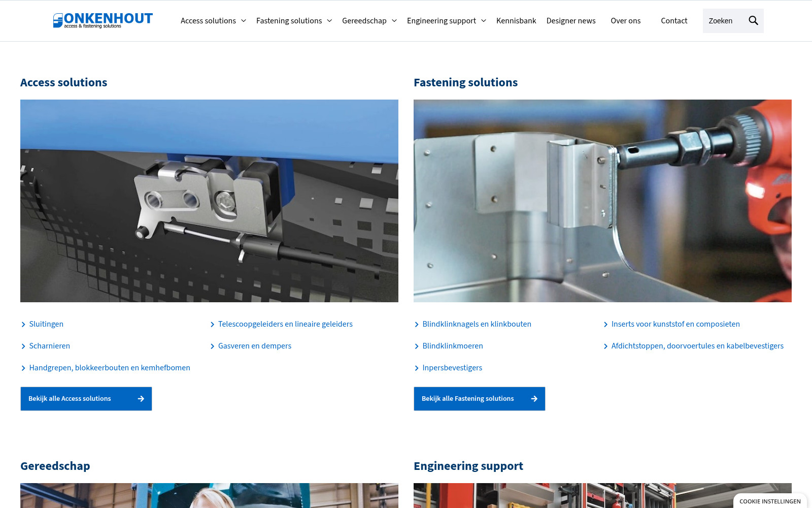Open Blindklinknagels en klinkbouten link

(x=477, y=324)
